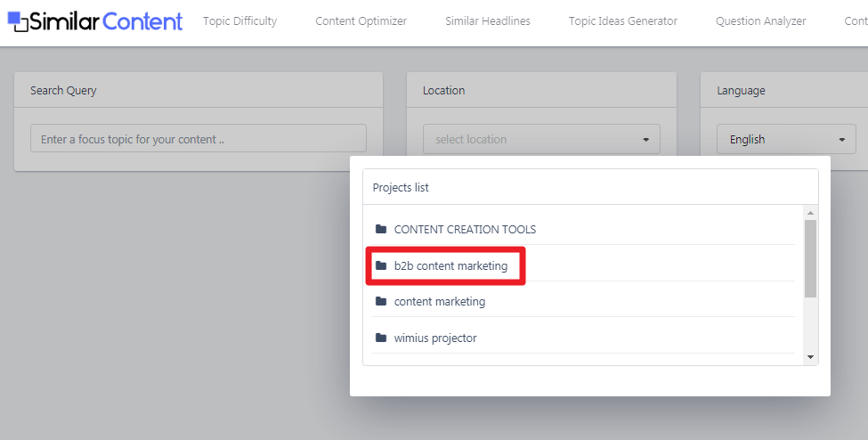Click the Projects list heading

coord(401,187)
